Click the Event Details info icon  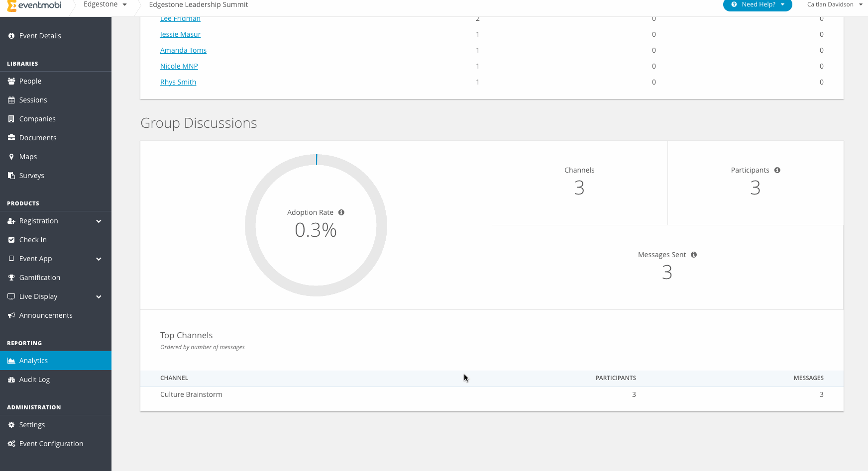tap(11, 36)
